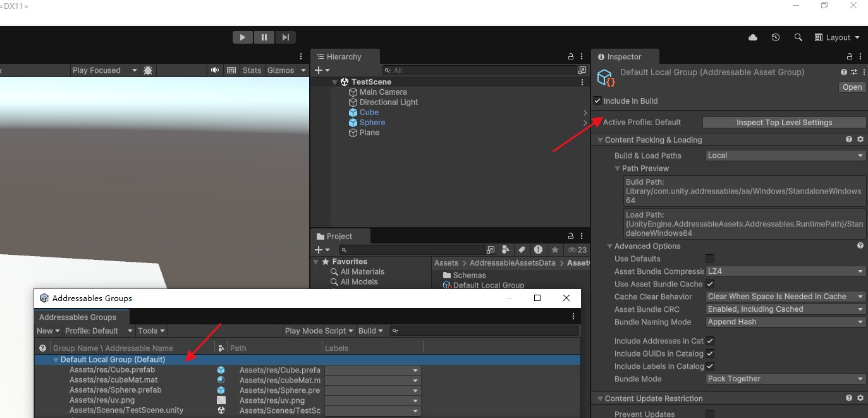Open the Layout dropdown

click(x=837, y=37)
